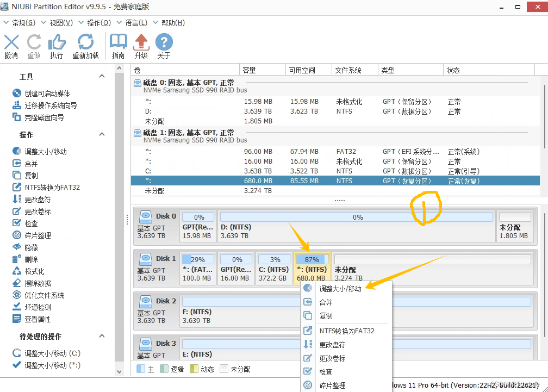Screen dimensions: 548x392
Task: Select C: (NTFS) 372.2 GB block on Disk 1
Action: (x=274, y=269)
